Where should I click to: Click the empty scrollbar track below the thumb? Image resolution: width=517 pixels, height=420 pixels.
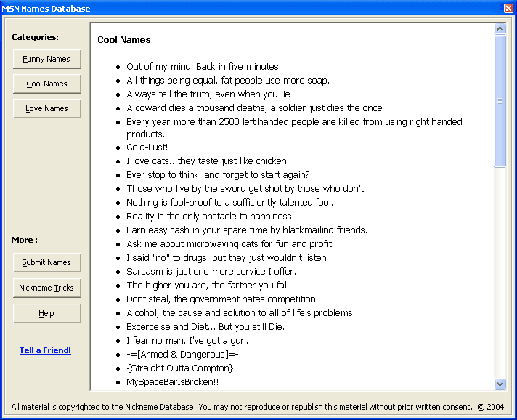[500, 276]
